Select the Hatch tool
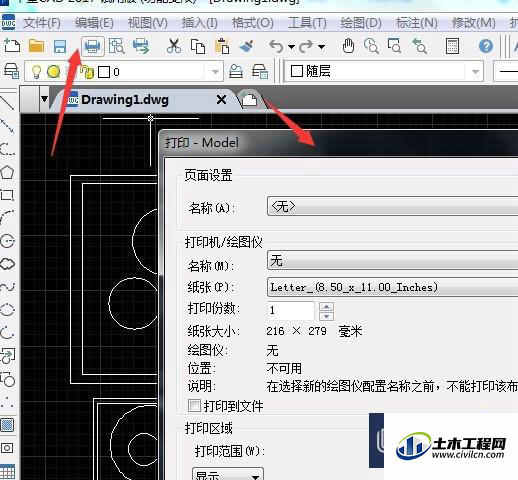Image resolution: width=518 pixels, height=480 pixels. pyautogui.click(x=7, y=425)
